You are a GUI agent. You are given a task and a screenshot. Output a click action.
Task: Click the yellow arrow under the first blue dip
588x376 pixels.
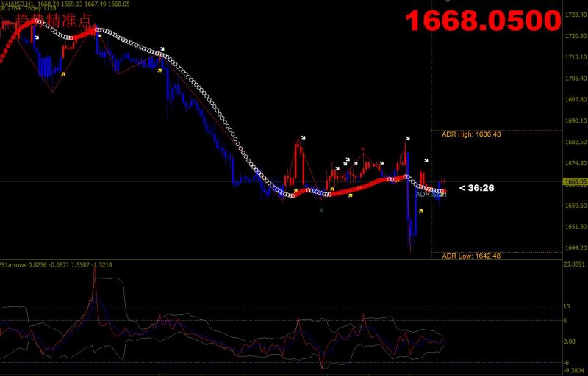pos(63,73)
